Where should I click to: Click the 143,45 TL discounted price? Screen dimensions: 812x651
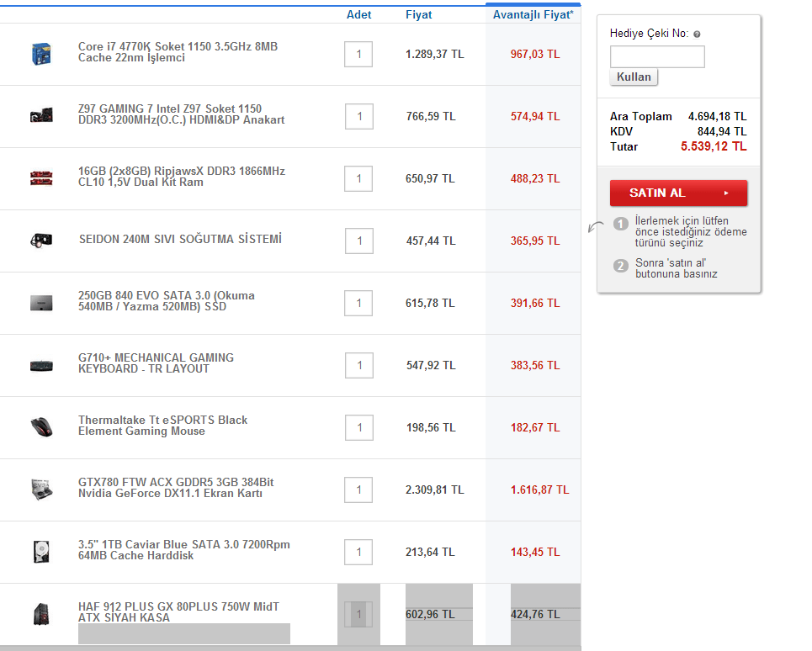tap(535, 552)
